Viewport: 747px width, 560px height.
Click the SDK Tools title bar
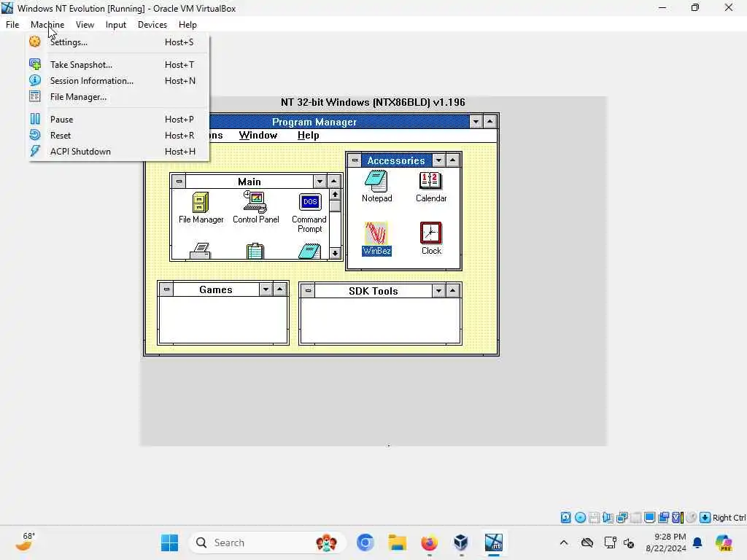(373, 290)
